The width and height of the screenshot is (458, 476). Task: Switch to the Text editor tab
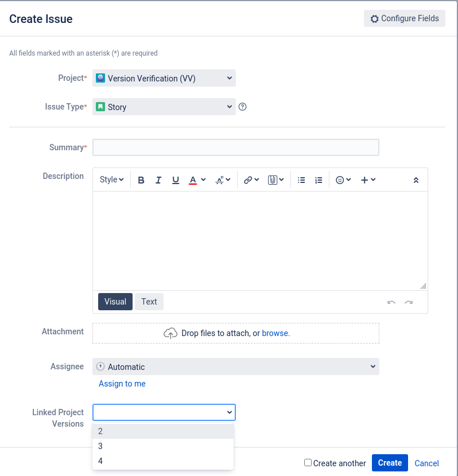pos(149,302)
